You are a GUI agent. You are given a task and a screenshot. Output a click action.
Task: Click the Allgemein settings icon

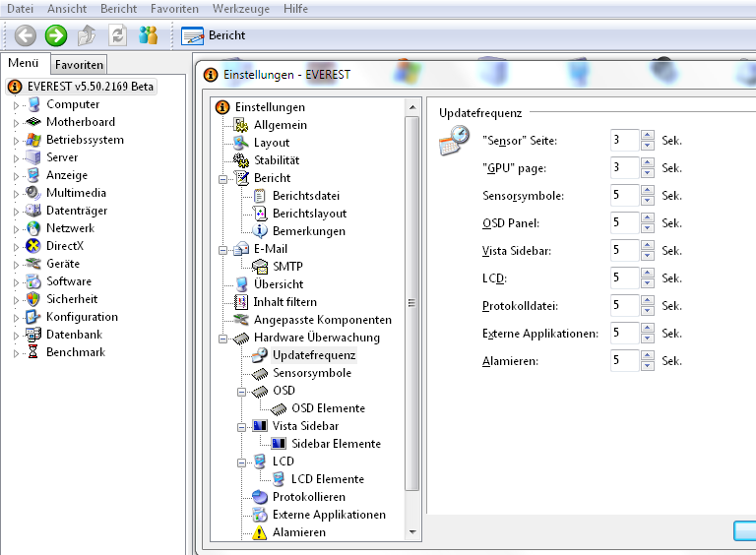pyautogui.click(x=240, y=125)
